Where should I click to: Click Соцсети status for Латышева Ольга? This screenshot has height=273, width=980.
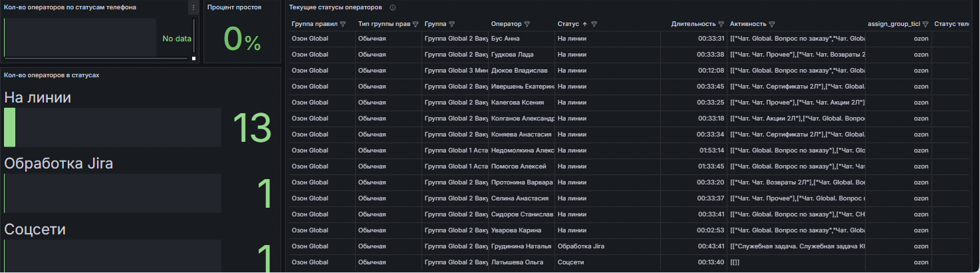click(x=571, y=262)
